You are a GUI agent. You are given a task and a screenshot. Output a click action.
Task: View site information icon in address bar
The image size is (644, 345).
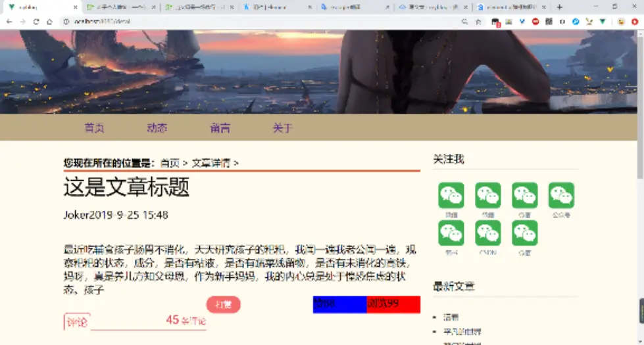coord(66,22)
